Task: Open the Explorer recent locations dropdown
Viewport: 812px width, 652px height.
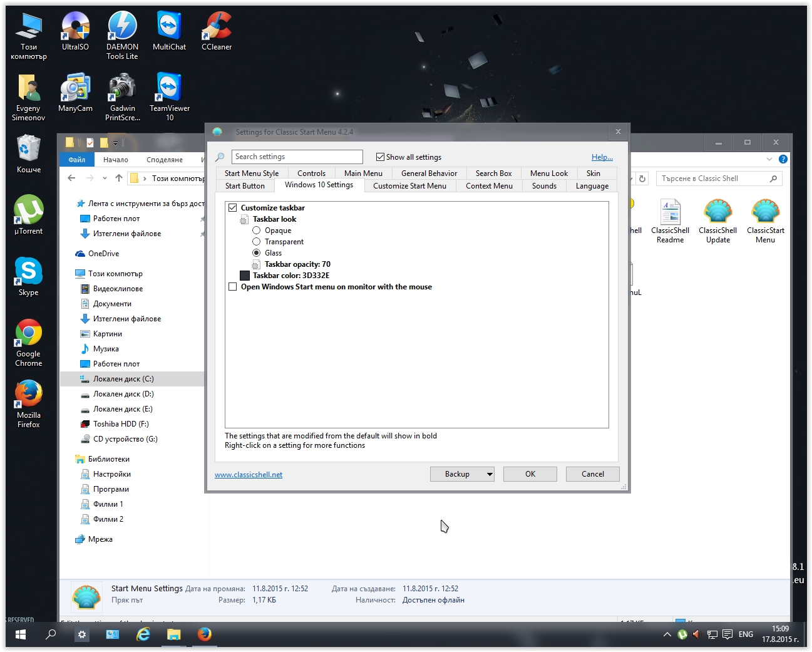Action: point(105,179)
